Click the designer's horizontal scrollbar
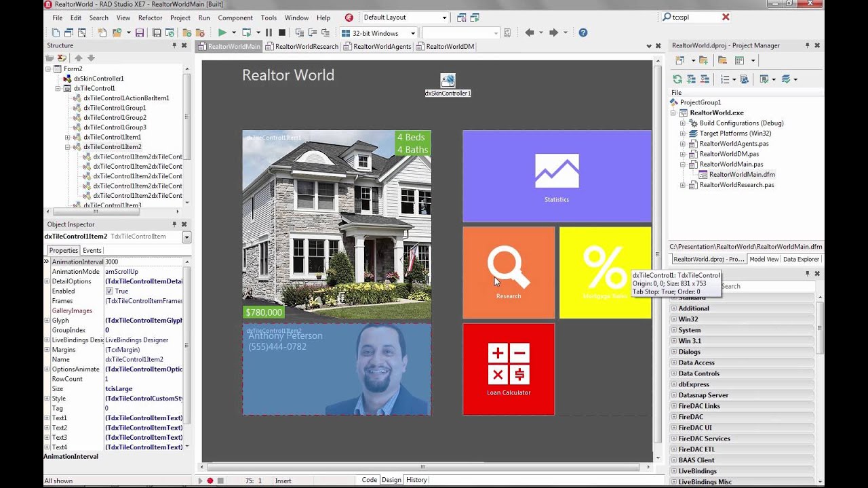The image size is (868, 488). point(422,467)
